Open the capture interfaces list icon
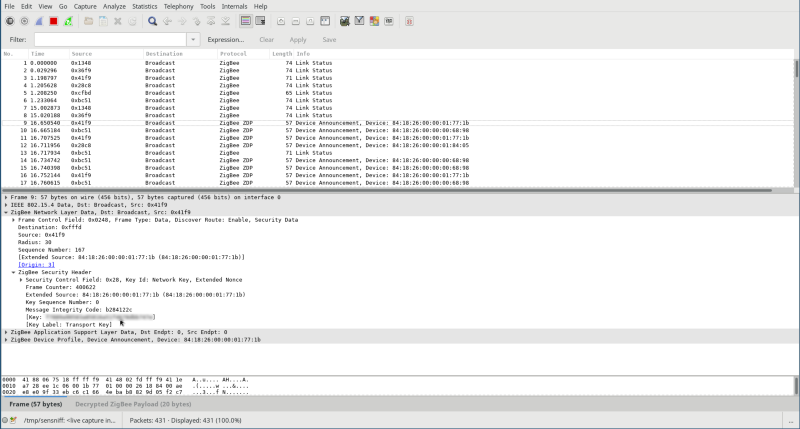800x429 pixels. [10, 21]
